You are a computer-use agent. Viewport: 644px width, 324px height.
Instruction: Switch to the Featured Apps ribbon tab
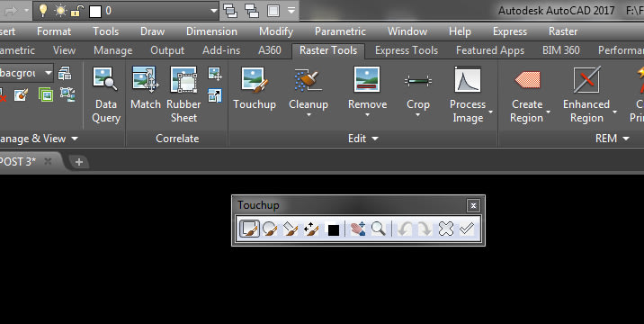pos(490,50)
